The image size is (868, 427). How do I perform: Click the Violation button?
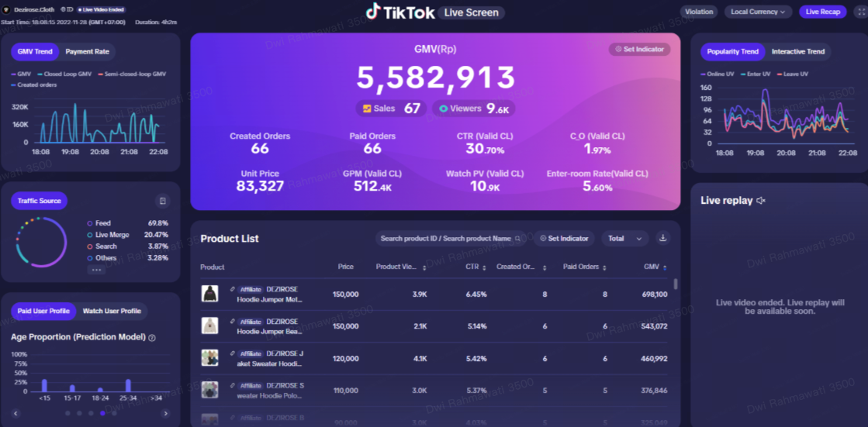(699, 12)
